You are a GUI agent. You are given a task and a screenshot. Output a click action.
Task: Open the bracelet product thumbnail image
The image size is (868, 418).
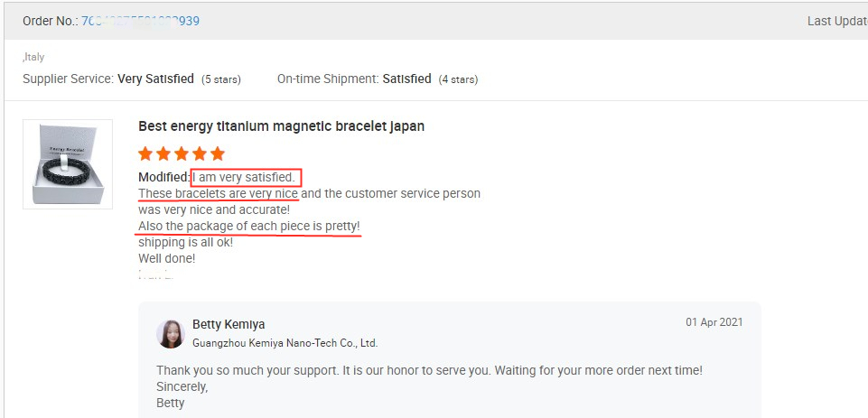pyautogui.click(x=68, y=164)
